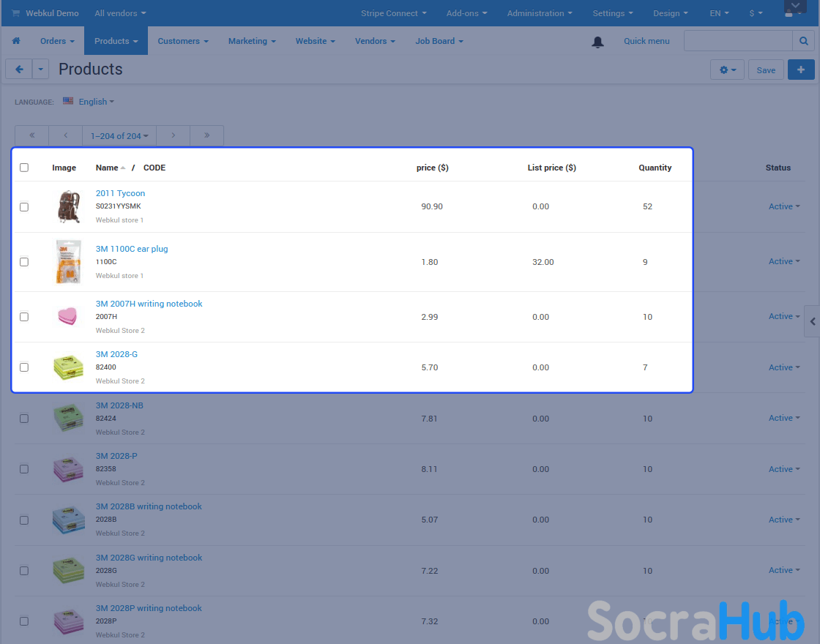Click the back arrow button
This screenshot has width=820, height=644.
(x=19, y=69)
